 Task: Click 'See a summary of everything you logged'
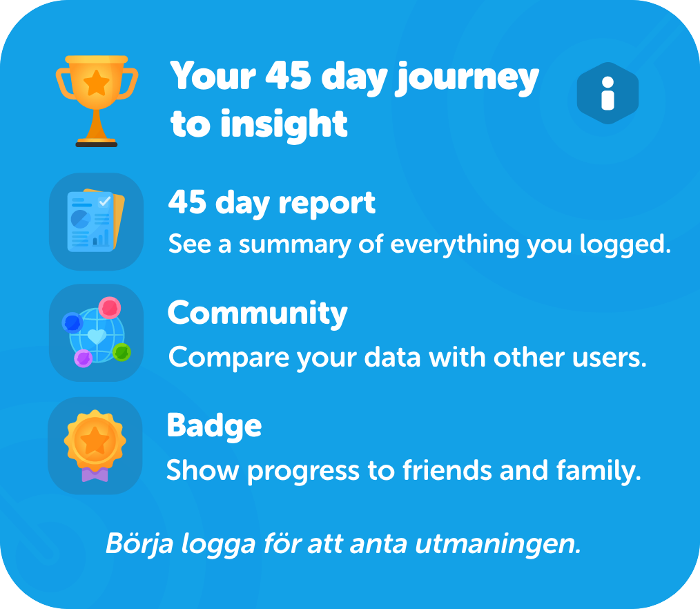click(419, 244)
